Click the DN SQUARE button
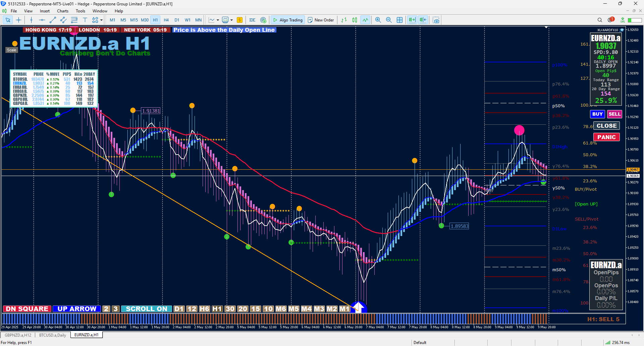 (x=27, y=309)
